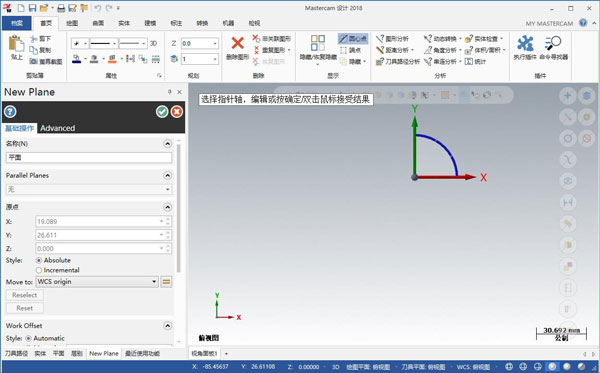Image resolution: width=600 pixels, height=373 pixels.
Task: Click the plane name input field
Action: (x=89, y=158)
